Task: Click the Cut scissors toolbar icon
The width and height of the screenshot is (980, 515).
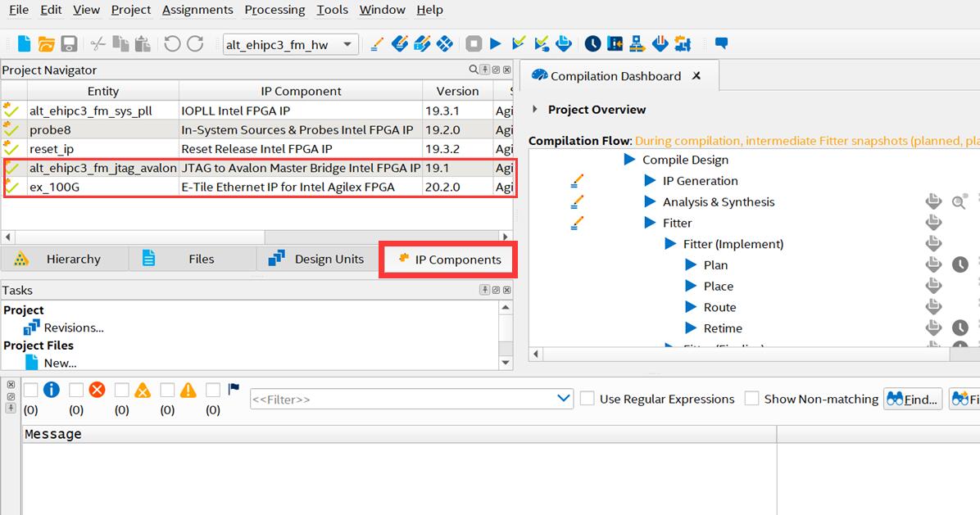Action: (x=98, y=43)
